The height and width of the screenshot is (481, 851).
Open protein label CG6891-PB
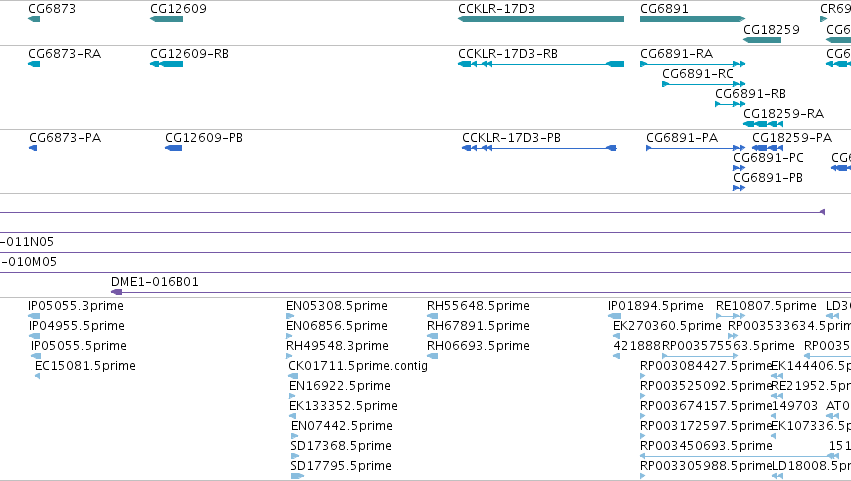(x=768, y=178)
